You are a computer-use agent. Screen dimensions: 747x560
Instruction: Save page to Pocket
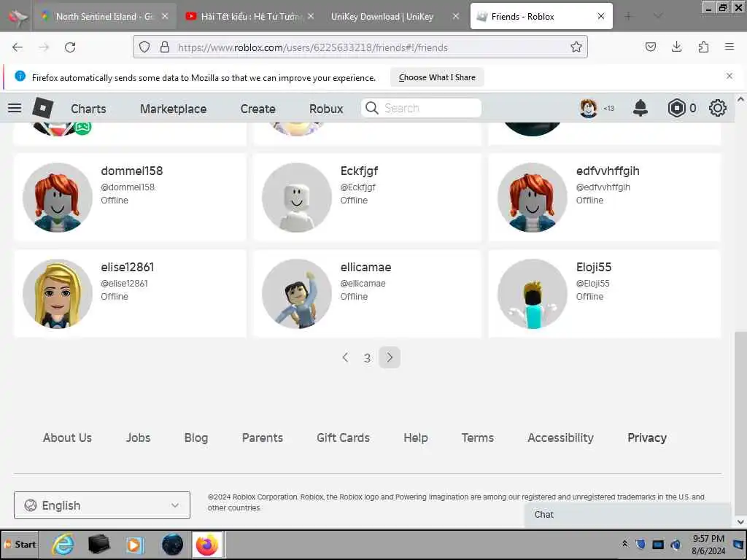(x=651, y=47)
